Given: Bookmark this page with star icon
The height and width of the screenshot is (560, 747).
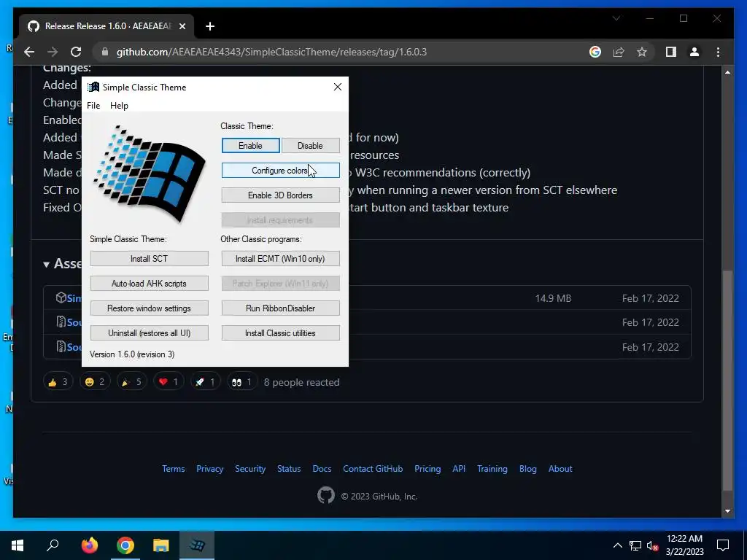Looking at the screenshot, I should pyautogui.click(x=642, y=52).
